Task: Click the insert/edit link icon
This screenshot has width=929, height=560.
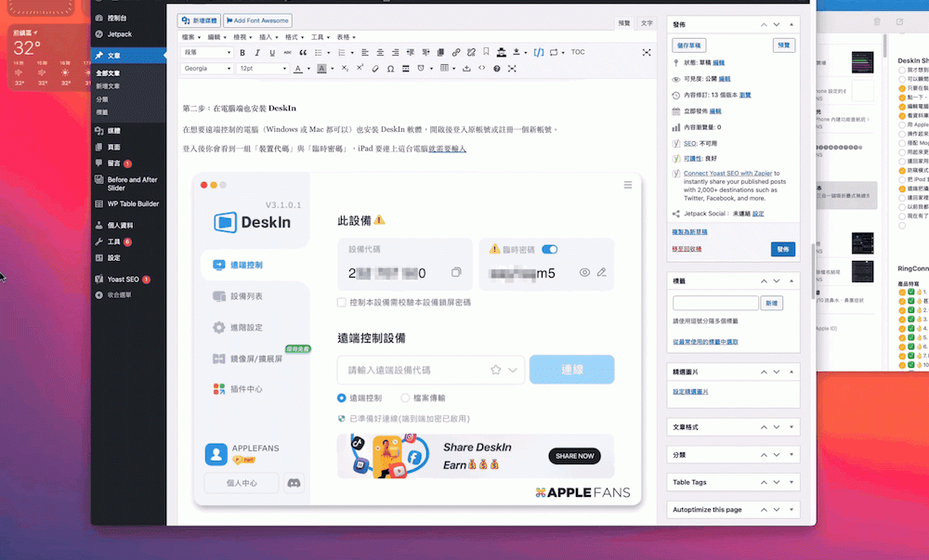Action: pos(456,52)
